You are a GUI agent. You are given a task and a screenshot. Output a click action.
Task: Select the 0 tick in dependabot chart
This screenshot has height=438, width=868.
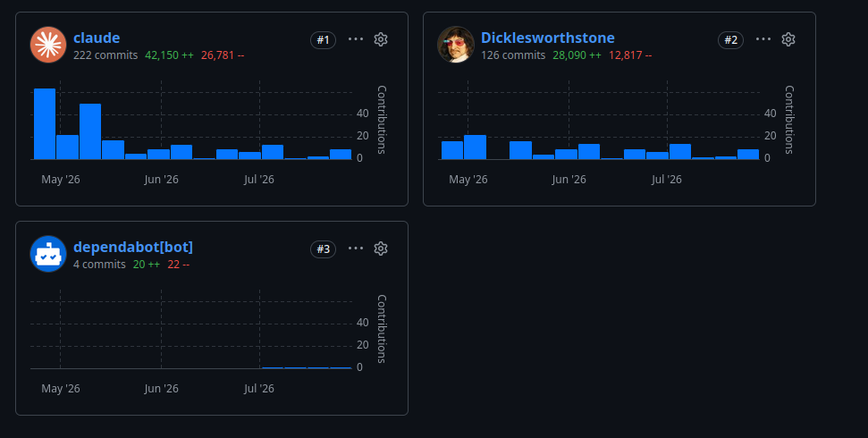pyautogui.click(x=360, y=367)
